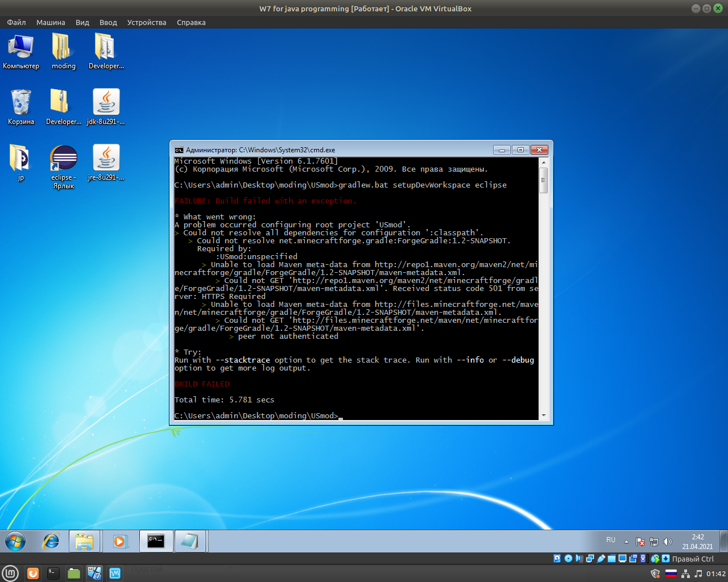Click the RU language indicator
The height and width of the screenshot is (582, 728).
coord(611,540)
